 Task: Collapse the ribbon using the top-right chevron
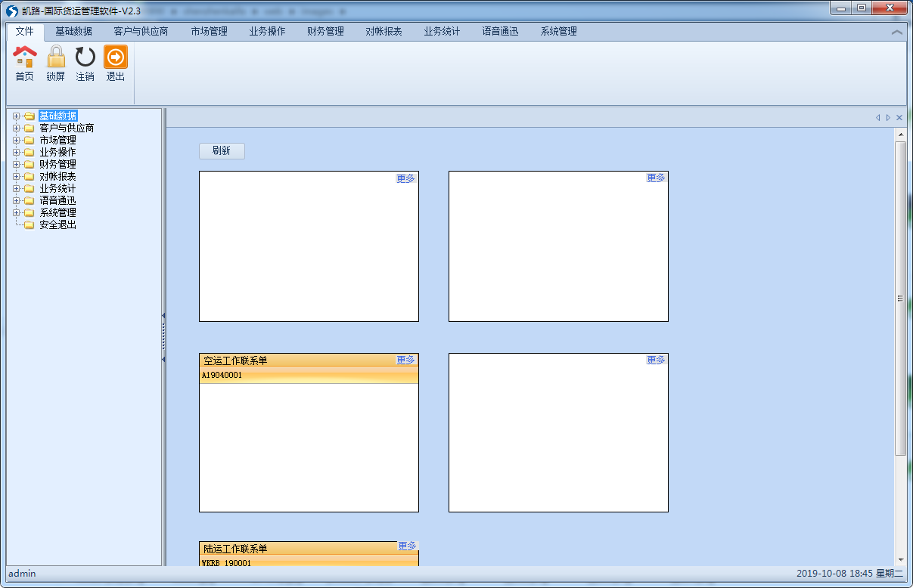pos(896,32)
